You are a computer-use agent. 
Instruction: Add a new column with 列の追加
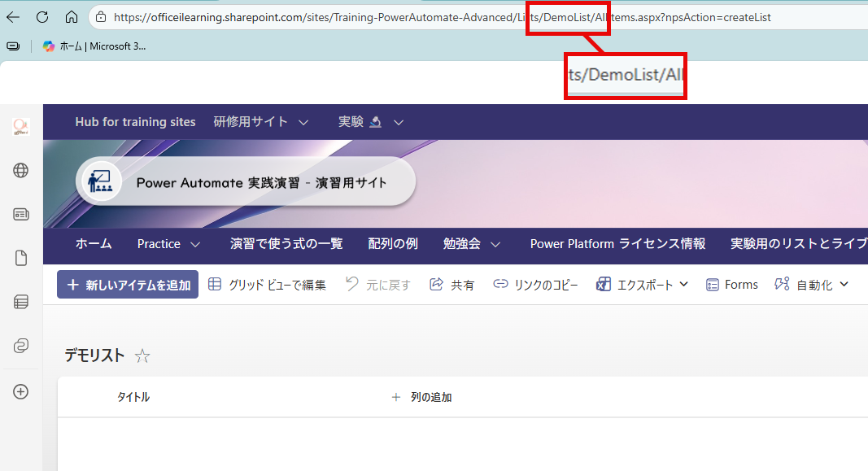pos(422,397)
